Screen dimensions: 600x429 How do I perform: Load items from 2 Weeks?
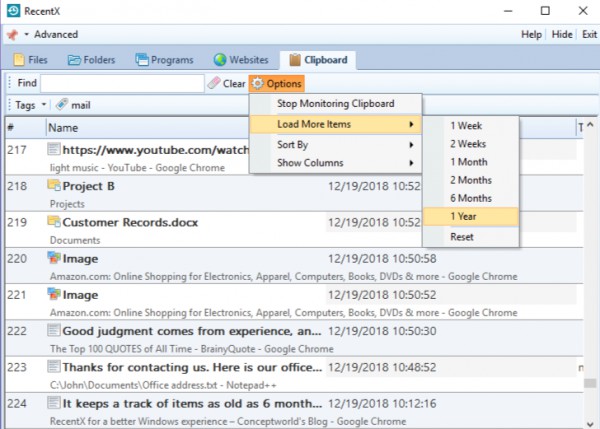[x=471, y=144]
